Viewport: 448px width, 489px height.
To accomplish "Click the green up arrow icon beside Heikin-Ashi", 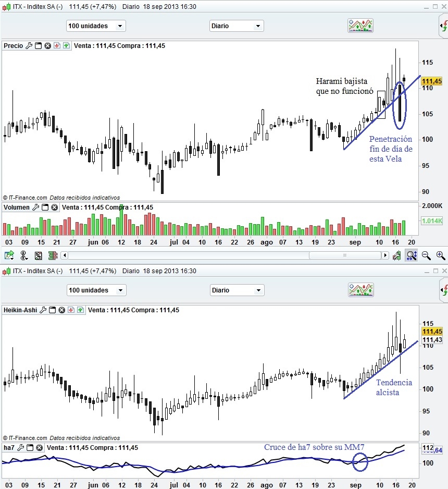I will (80, 310).
